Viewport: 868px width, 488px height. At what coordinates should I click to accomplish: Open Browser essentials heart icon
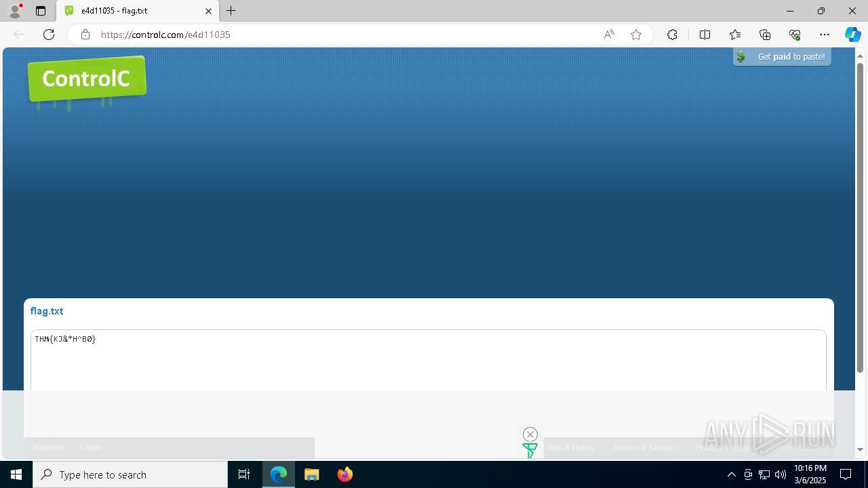795,35
